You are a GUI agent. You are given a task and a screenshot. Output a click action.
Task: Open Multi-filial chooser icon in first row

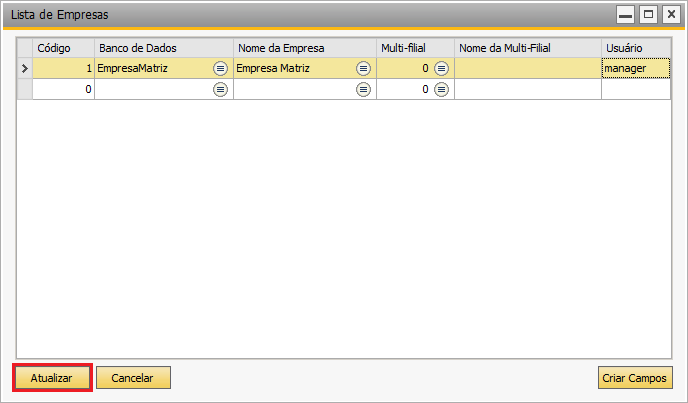(x=441, y=68)
